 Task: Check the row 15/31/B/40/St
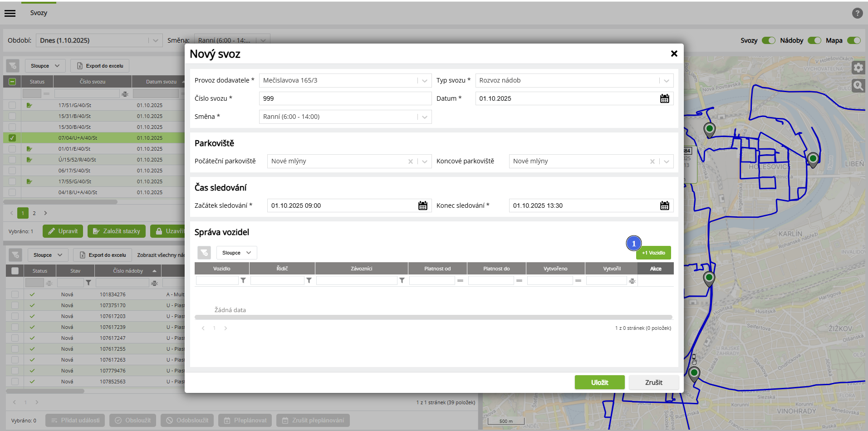point(12,116)
